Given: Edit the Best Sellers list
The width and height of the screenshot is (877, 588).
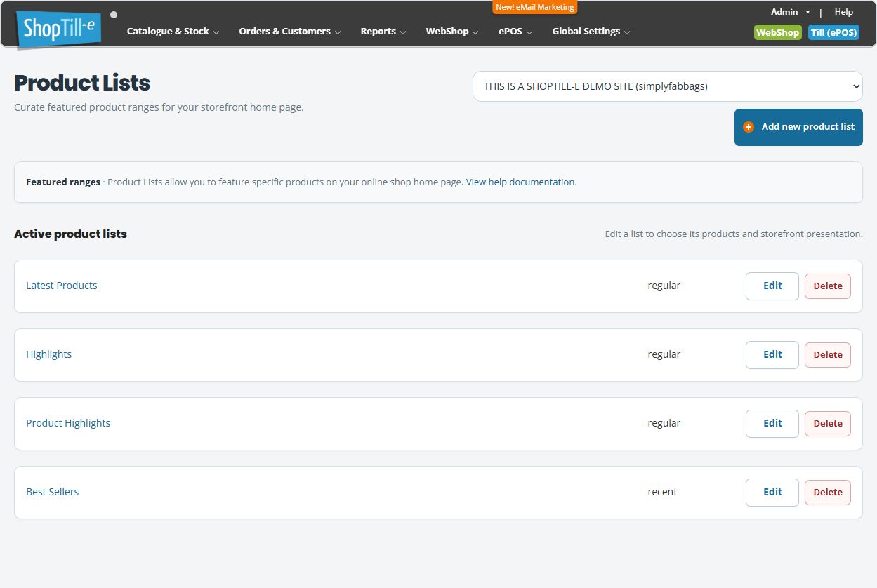Looking at the screenshot, I should click(x=772, y=492).
